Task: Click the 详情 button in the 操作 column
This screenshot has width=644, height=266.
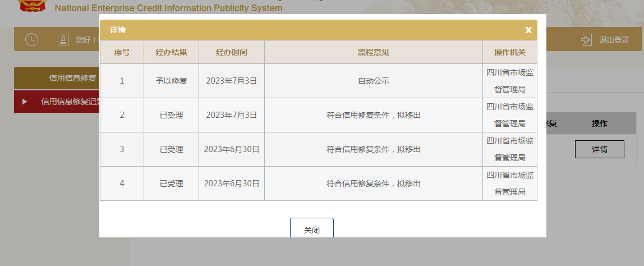Action: [x=599, y=149]
